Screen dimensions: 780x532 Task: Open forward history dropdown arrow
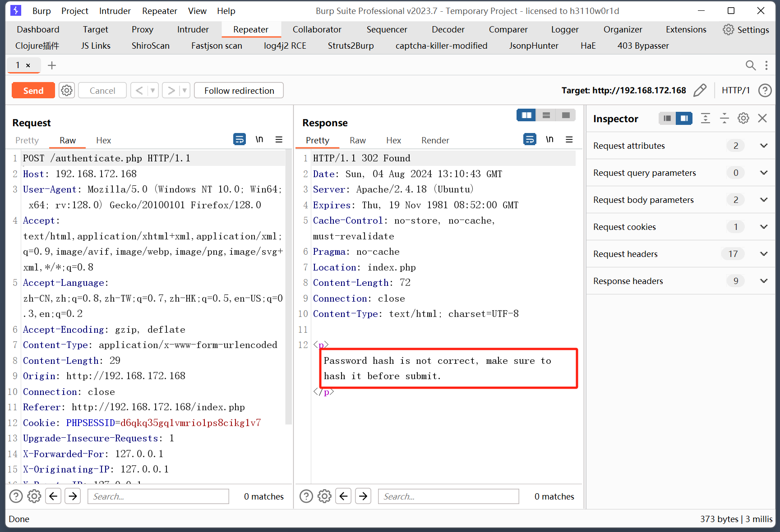(185, 91)
